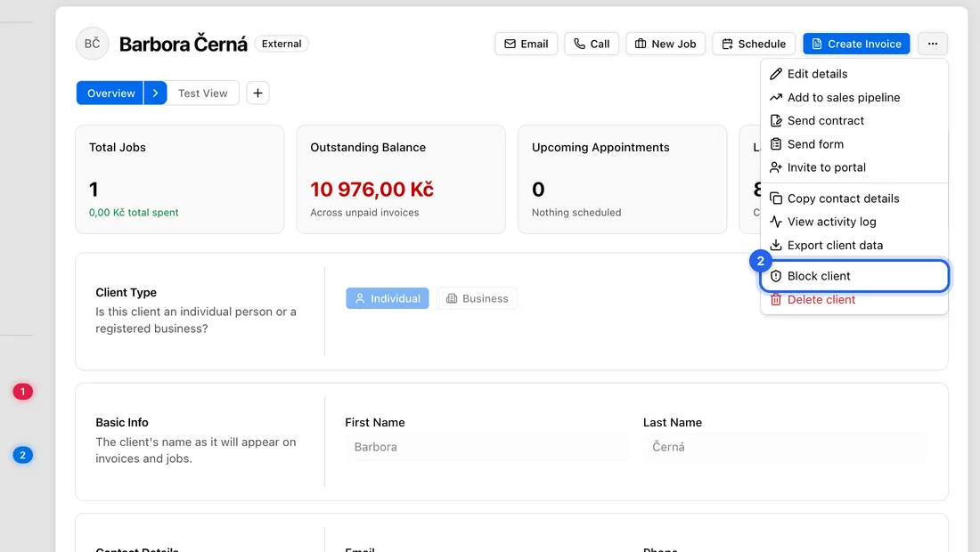This screenshot has width=980, height=552.
Task: Choose Block client from the menu
Action: pyautogui.click(x=854, y=276)
